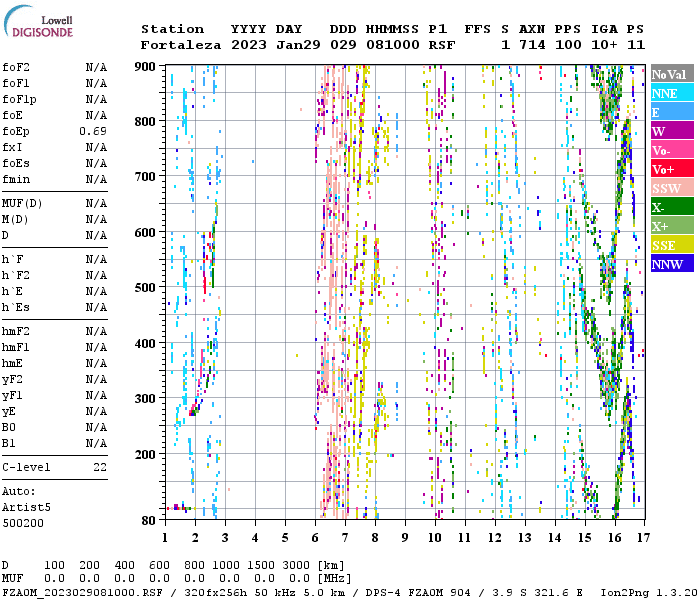Click the Artist5 auto-scaling label
Viewport: 700px width, 600px height.
[x=26, y=508]
